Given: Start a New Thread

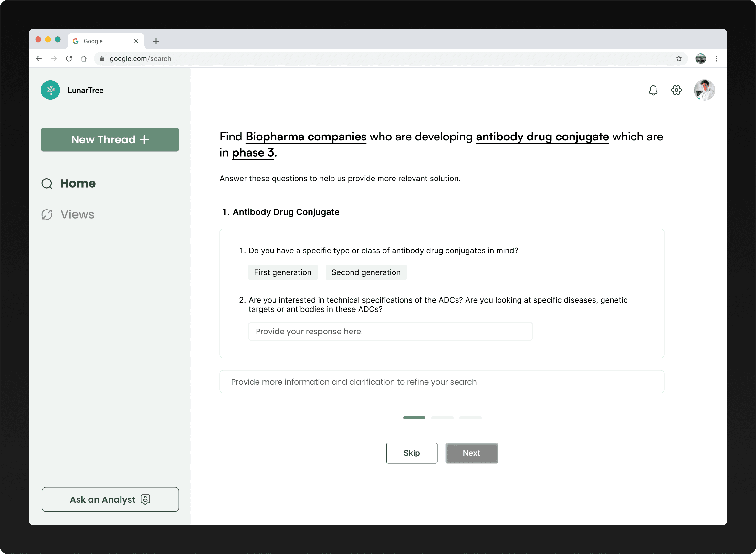Looking at the screenshot, I should pyautogui.click(x=110, y=139).
